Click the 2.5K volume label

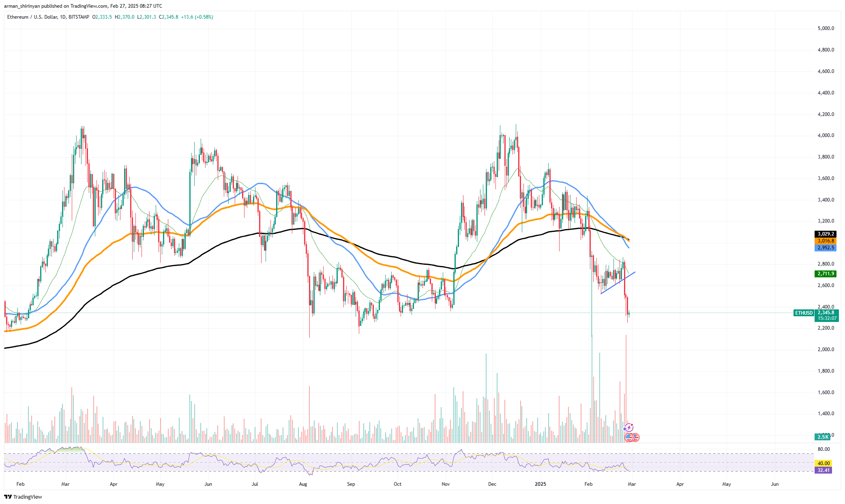[823, 437]
